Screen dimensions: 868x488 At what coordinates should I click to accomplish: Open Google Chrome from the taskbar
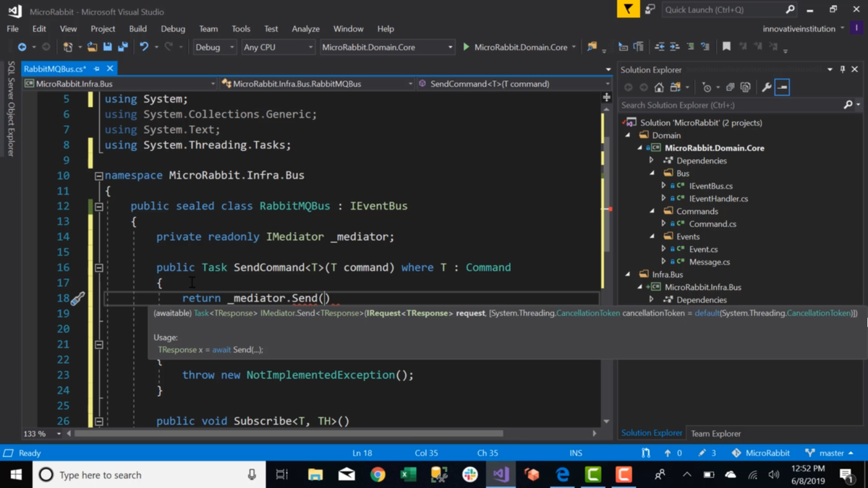(x=378, y=475)
